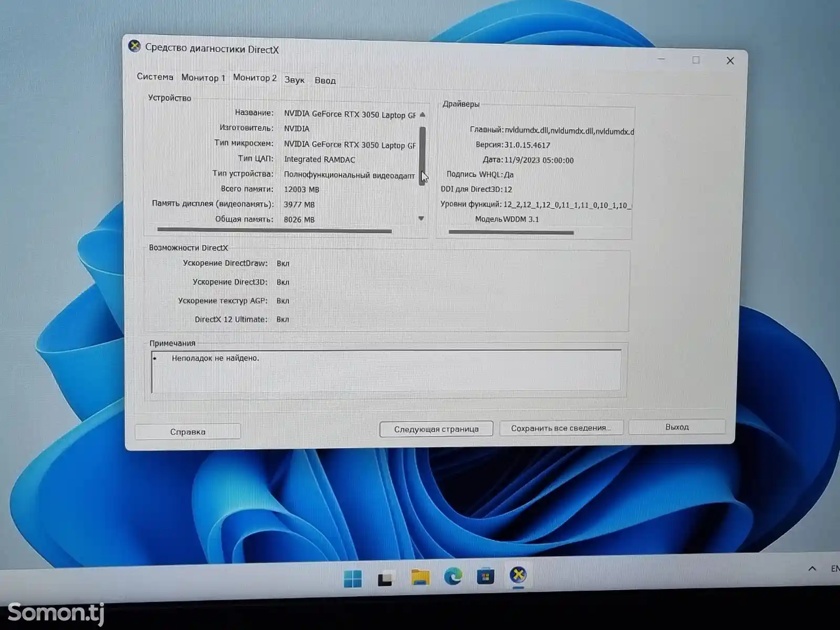Image resolution: width=840 pixels, height=630 pixels.
Task: Open Microsoft Edge from the taskbar
Action: click(453, 577)
